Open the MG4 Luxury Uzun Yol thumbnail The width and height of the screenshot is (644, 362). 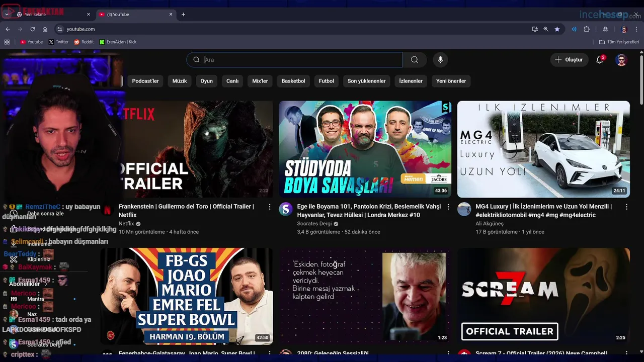click(x=543, y=149)
